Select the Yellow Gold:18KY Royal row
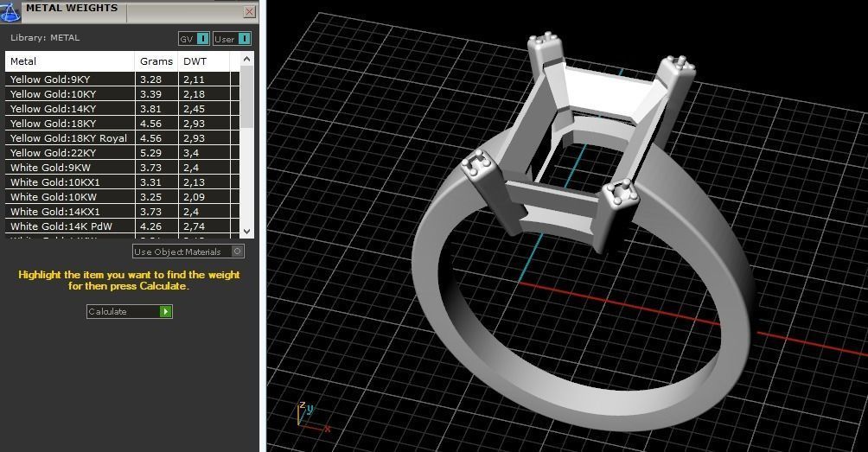868x452 pixels. click(123, 138)
